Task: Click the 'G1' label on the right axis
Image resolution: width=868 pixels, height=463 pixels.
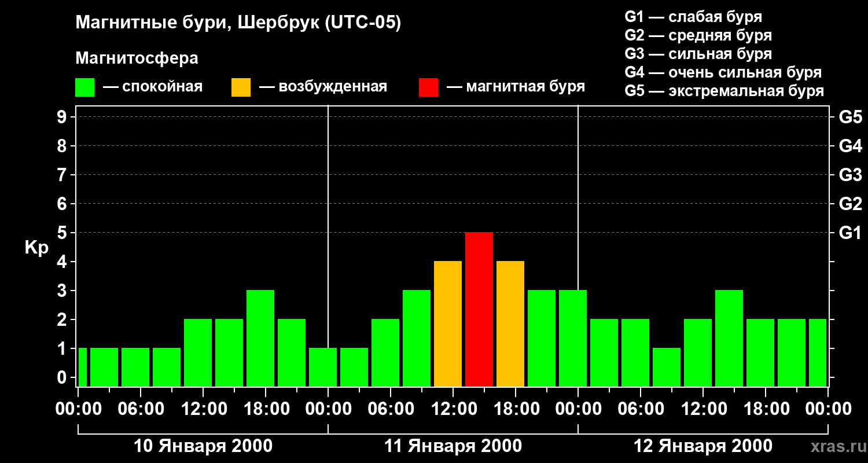Action: [x=850, y=233]
